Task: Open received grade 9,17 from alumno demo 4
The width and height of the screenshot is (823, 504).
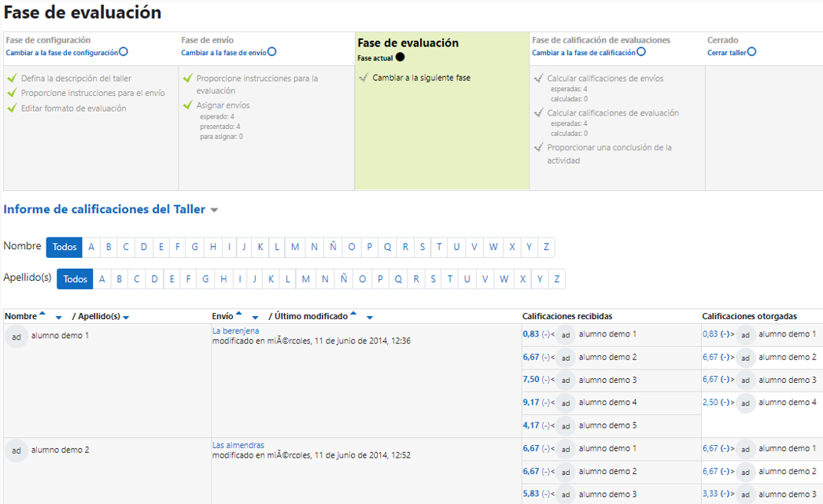Action: point(532,403)
